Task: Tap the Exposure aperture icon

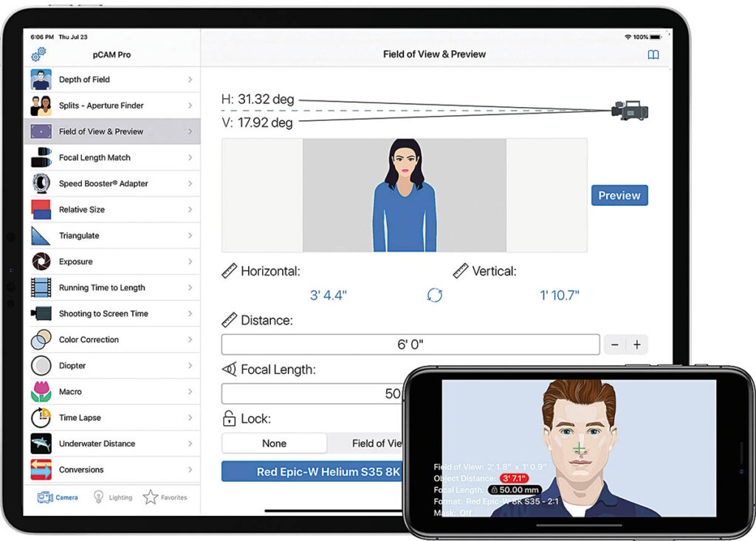Action: 41,262
